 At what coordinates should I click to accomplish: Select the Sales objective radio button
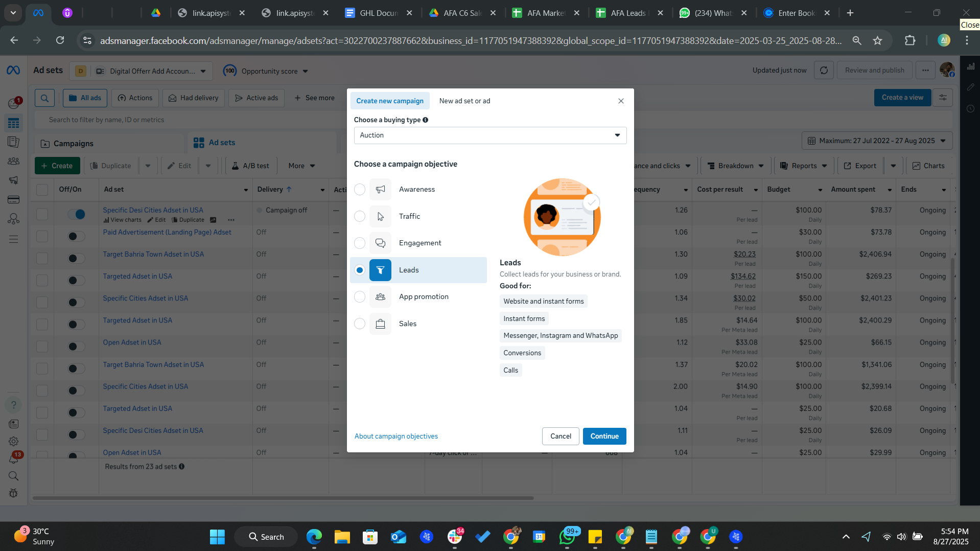coord(360,324)
